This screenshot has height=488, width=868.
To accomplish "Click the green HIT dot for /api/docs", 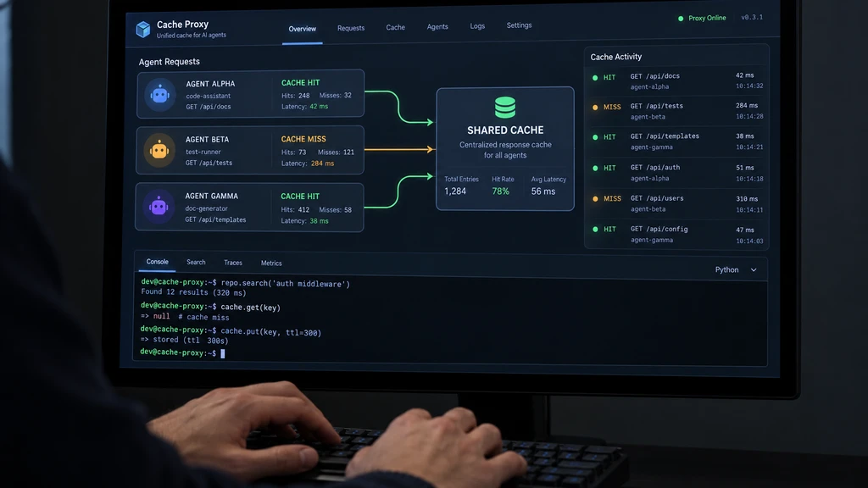I will 595,77.
